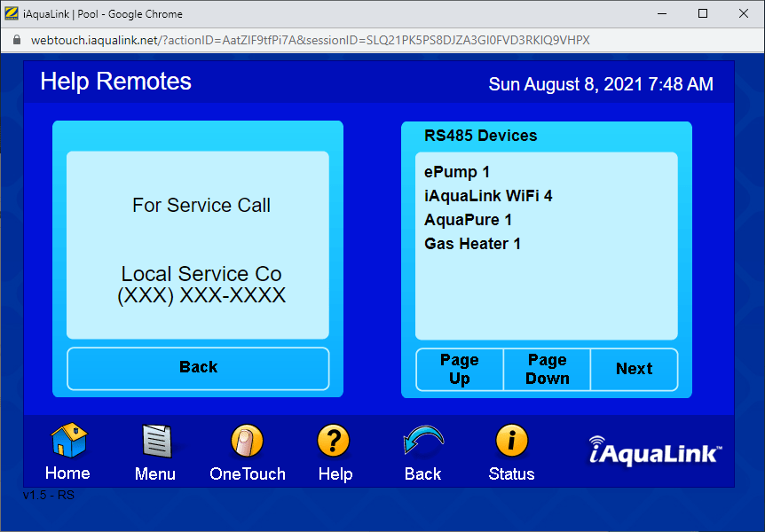Minimize the Chrome window
This screenshot has width=765, height=532.
662,13
